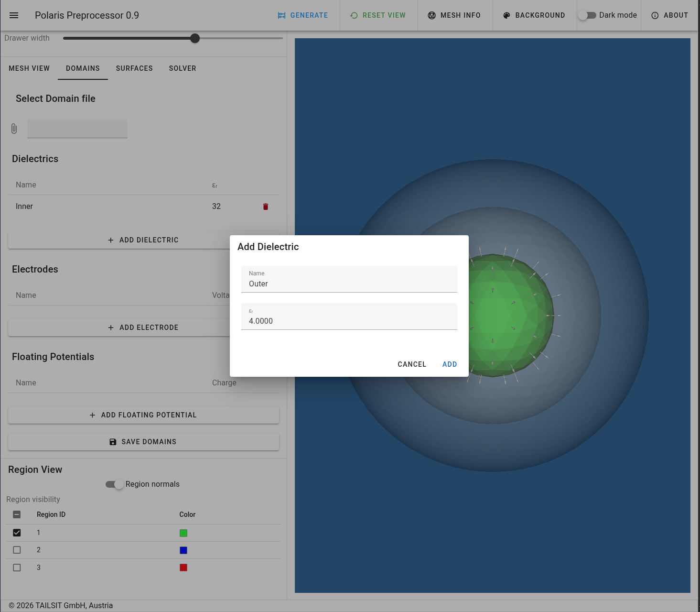Click the Name field containing Outer

(349, 279)
